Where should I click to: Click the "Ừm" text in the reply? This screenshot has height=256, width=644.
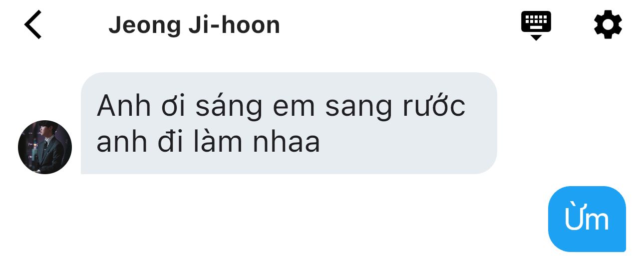pyautogui.click(x=587, y=218)
